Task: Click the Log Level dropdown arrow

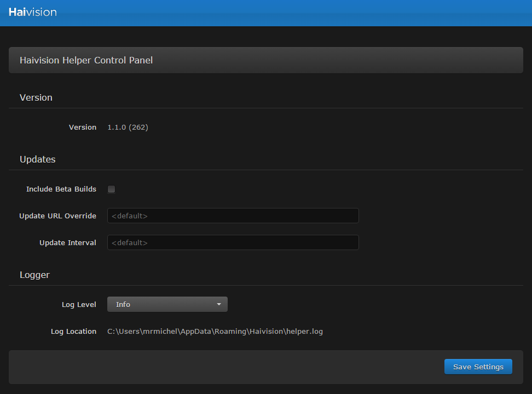Action: coord(218,304)
